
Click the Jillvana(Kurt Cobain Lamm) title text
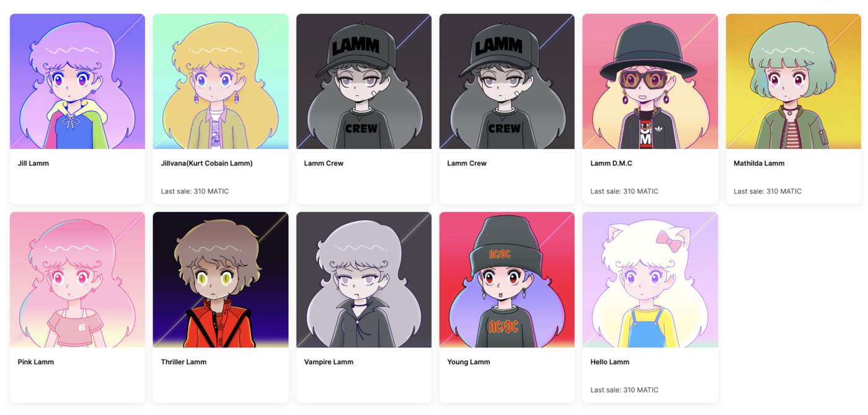(x=206, y=163)
